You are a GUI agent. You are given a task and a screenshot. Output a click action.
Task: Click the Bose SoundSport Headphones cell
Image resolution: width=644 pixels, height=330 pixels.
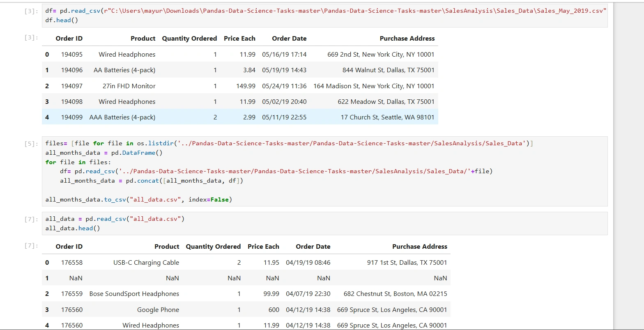pos(134,294)
